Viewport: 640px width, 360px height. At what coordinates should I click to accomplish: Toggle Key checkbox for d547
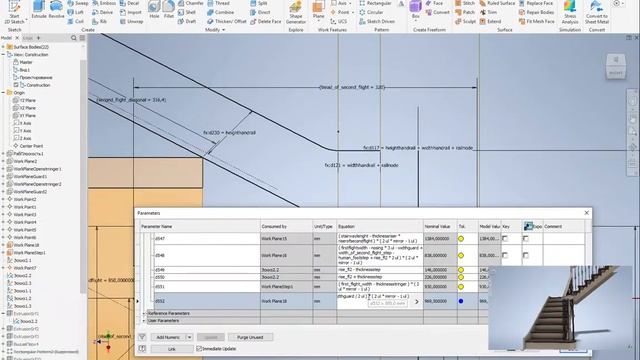click(505, 238)
